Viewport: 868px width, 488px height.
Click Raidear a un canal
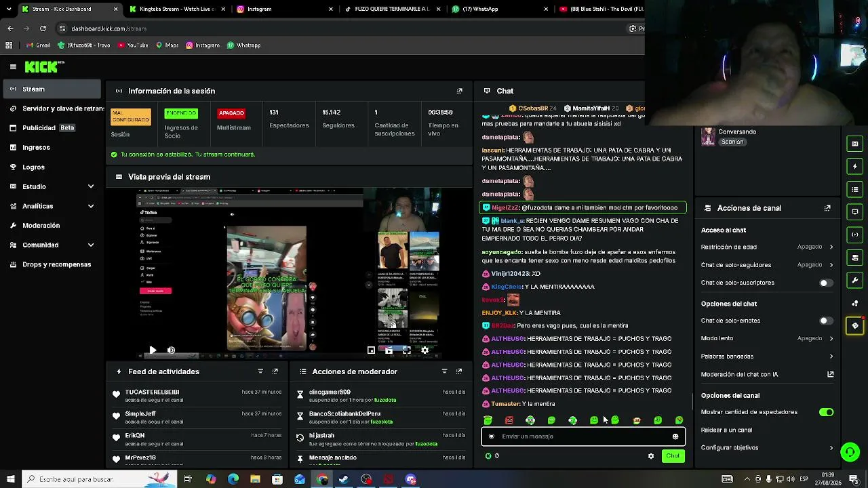pos(726,430)
